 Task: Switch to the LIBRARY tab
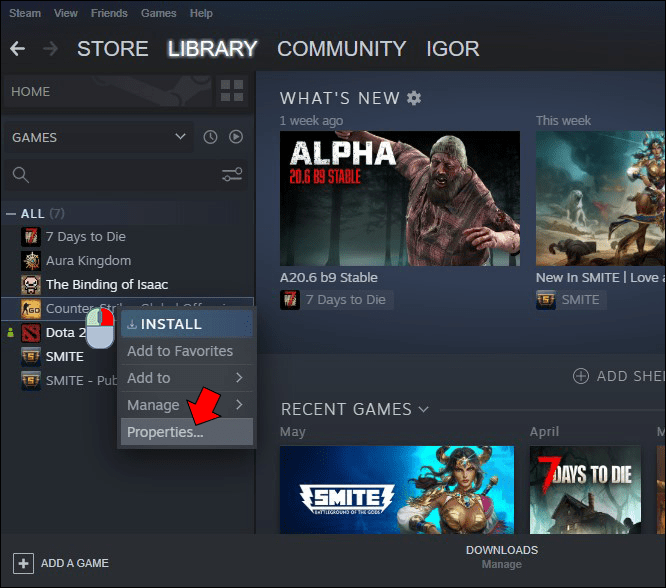pos(212,48)
